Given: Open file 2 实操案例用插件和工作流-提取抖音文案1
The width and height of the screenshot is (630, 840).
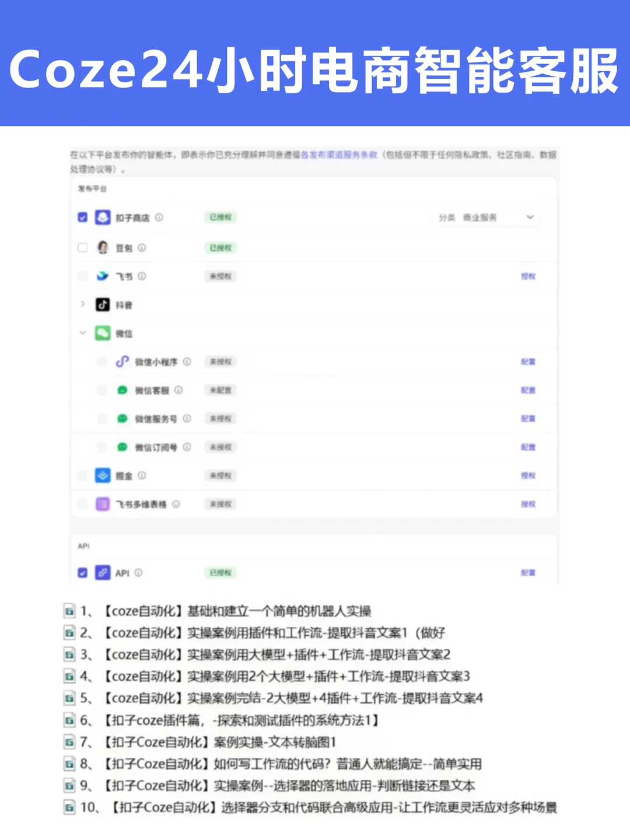Looking at the screenshot, I should tap(254, 633).
